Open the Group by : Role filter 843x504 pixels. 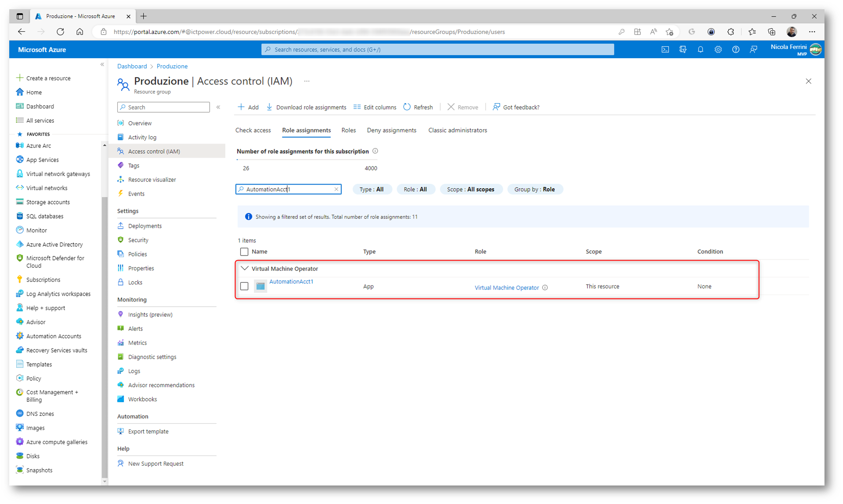pyautogui.click(x=534, y=189)
